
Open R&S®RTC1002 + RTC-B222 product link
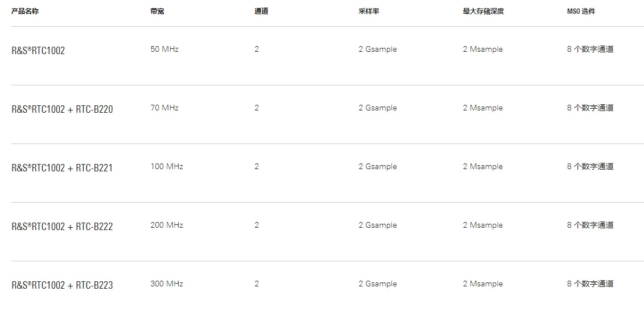[x=62, y=227]
